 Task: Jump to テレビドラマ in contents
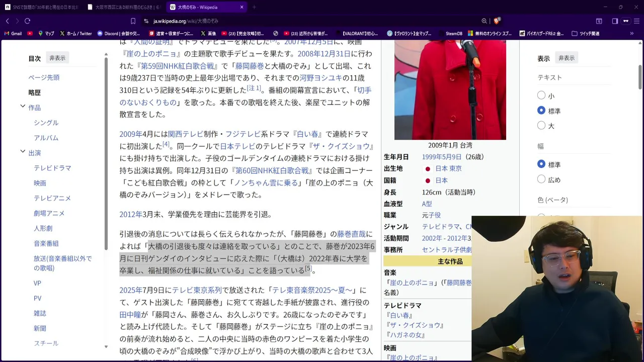click(52, 168)
